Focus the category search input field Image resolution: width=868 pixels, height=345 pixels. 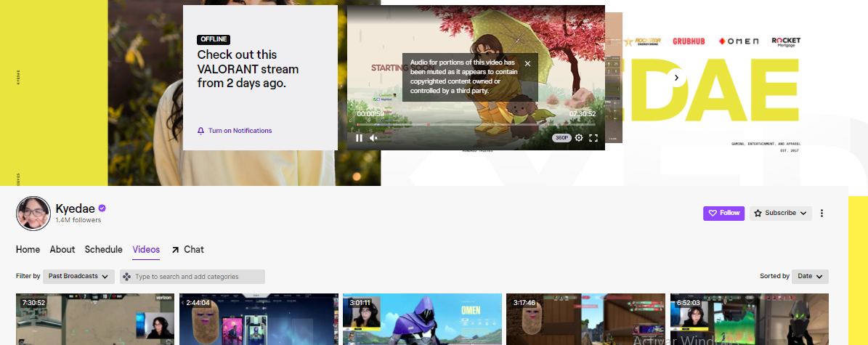(x=192, y=276)
